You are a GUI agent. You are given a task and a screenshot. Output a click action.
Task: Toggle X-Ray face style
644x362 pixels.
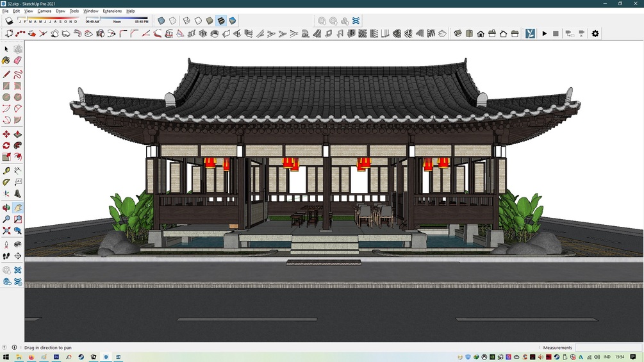click(x=161, y=21)
